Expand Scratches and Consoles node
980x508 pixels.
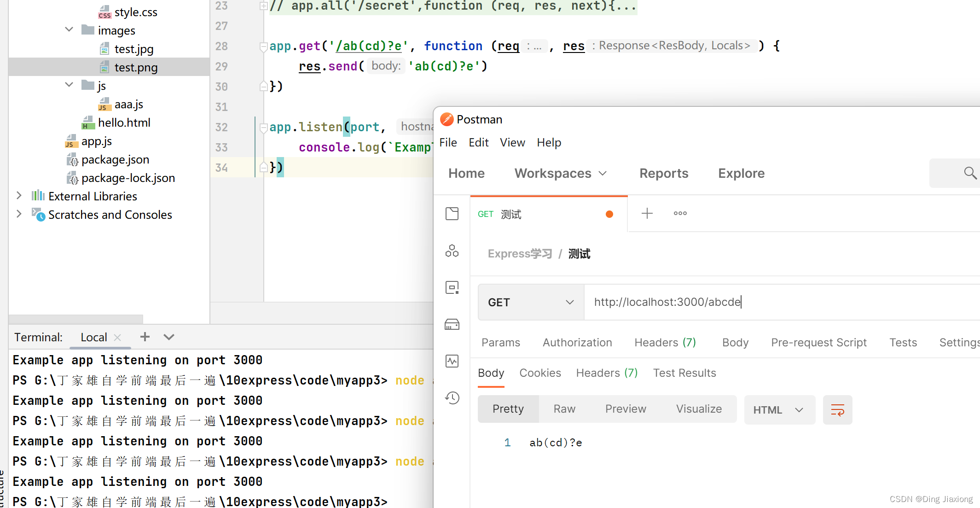pyautogui.click(x=19, y=214)
